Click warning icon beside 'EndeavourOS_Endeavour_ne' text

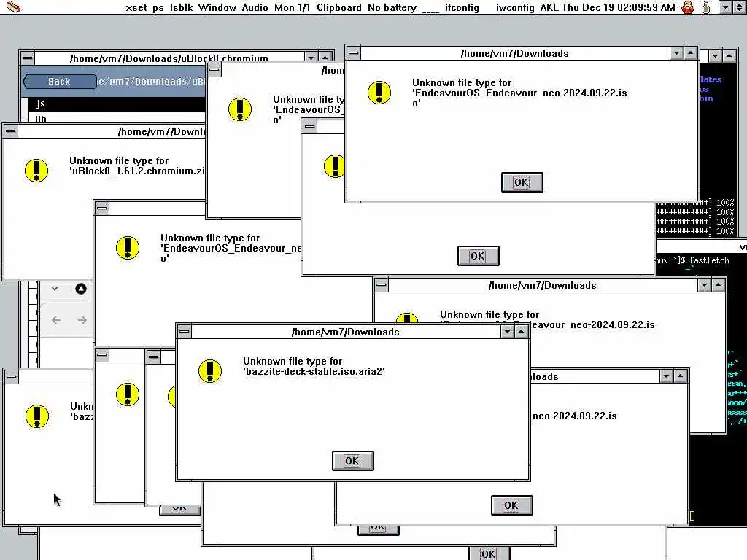(x=127, y=248)
